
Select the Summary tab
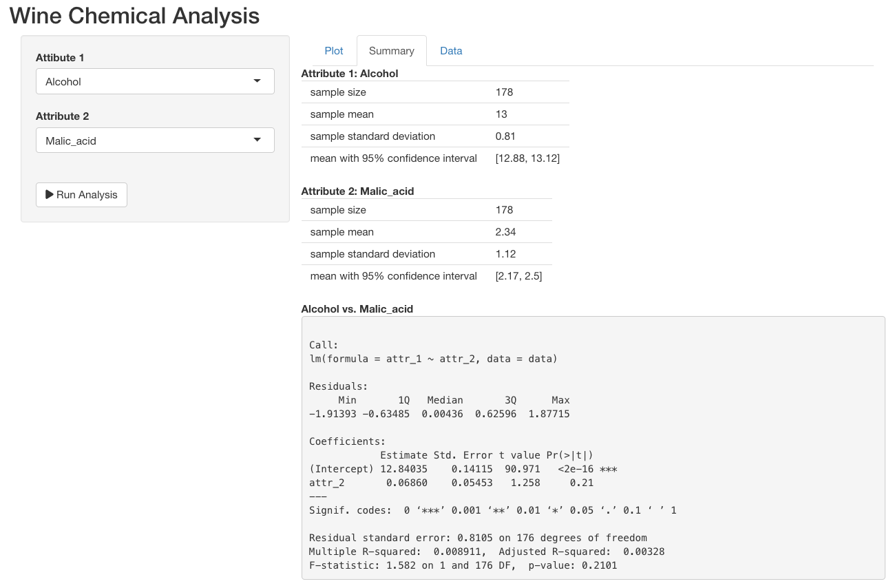tap(391, 50)
